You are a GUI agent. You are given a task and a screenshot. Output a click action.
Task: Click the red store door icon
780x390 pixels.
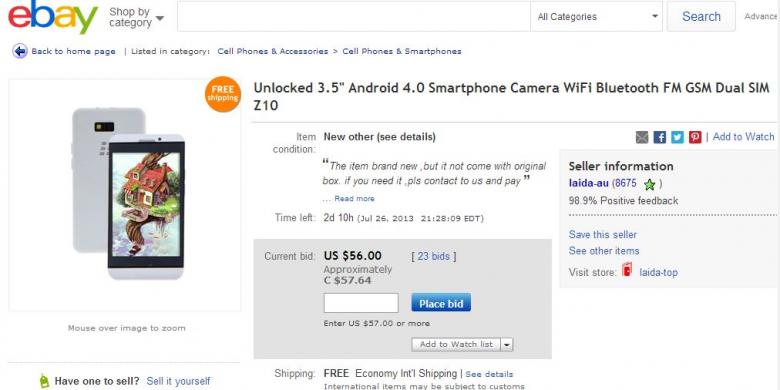pyautogui.click(x=628, y=271)
